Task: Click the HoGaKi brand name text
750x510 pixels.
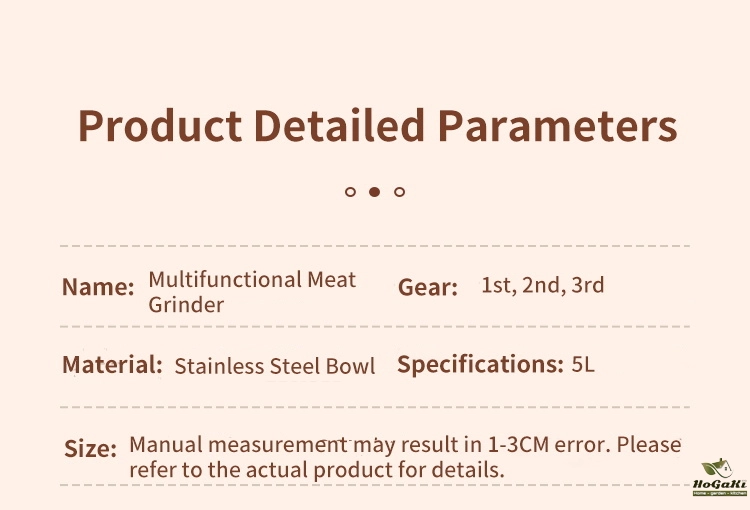Action: pyautogui.click(x=720, y=484)
